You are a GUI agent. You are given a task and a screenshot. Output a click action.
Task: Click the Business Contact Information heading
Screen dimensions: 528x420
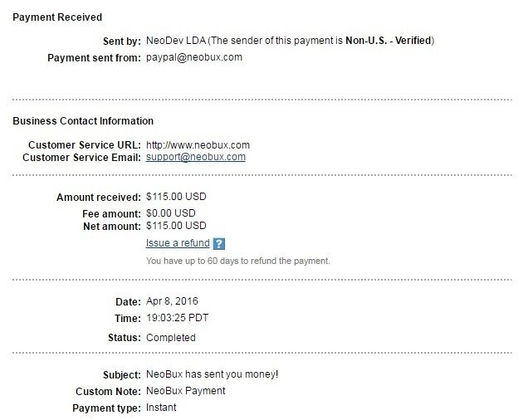[83, 121]
